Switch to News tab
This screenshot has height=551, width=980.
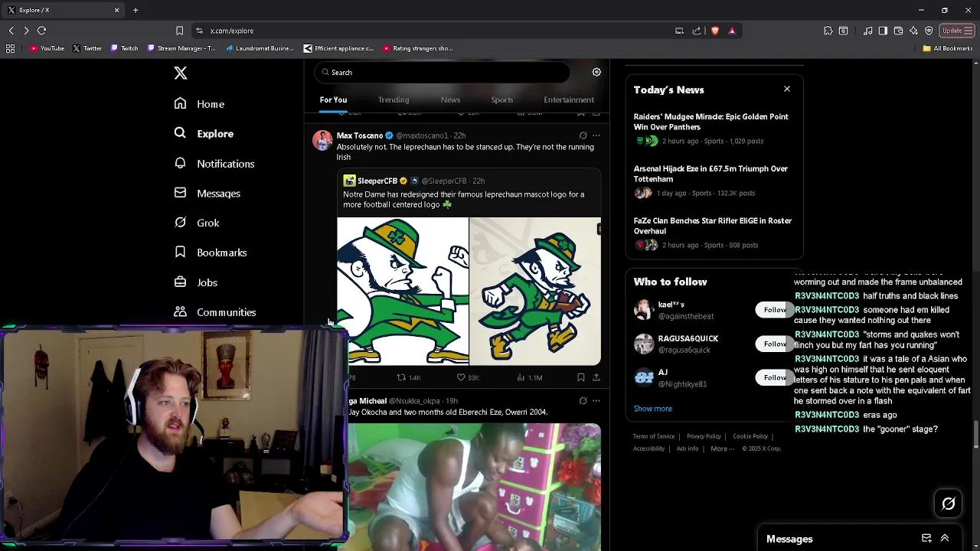[450, 99]
